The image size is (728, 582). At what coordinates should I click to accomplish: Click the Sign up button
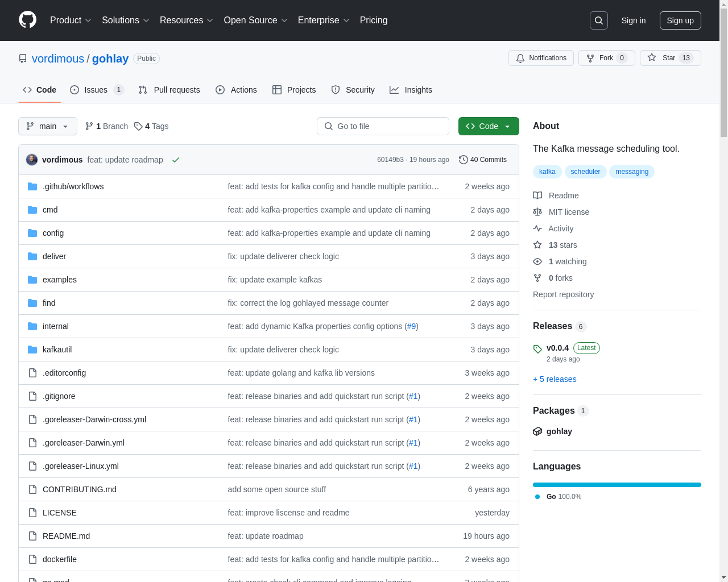coord(680,20)
